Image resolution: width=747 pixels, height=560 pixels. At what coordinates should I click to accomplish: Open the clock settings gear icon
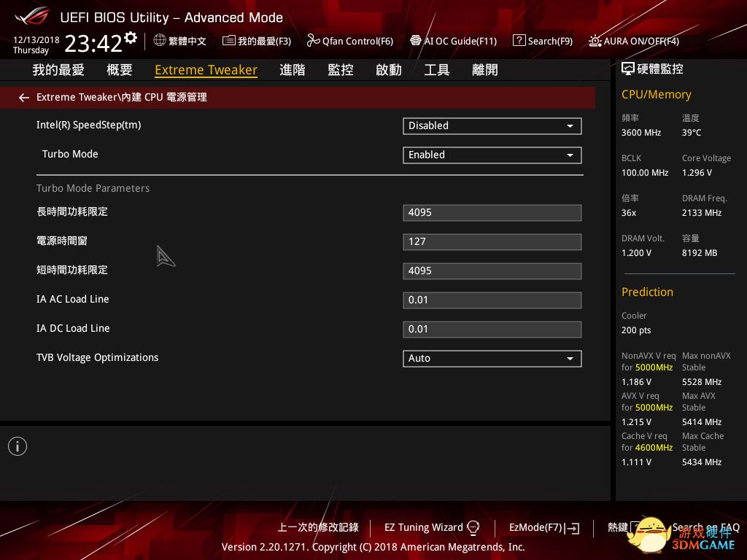pyautogui.click(x=131, y=38)
